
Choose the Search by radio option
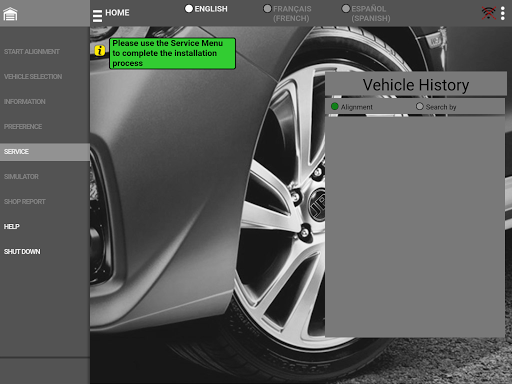coord(420,106)
